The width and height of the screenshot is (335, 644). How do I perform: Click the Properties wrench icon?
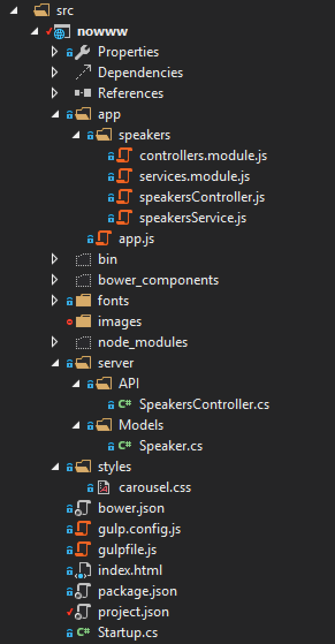(x=82, y=52)
